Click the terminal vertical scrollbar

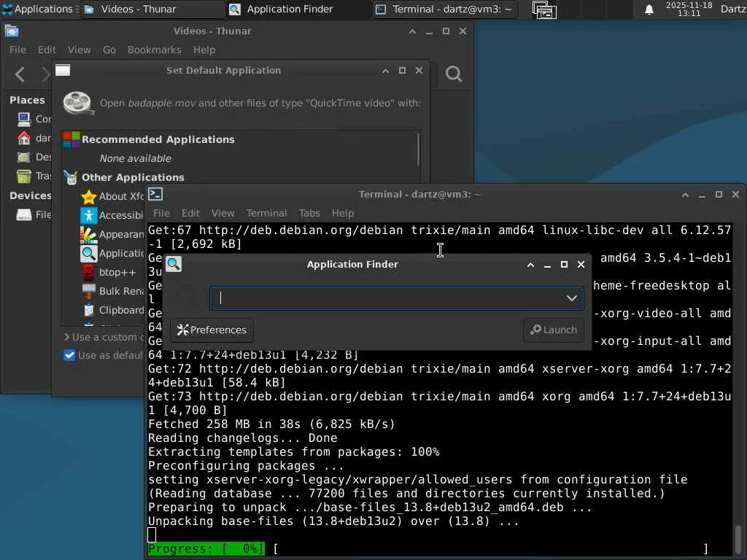click(738, 540)
